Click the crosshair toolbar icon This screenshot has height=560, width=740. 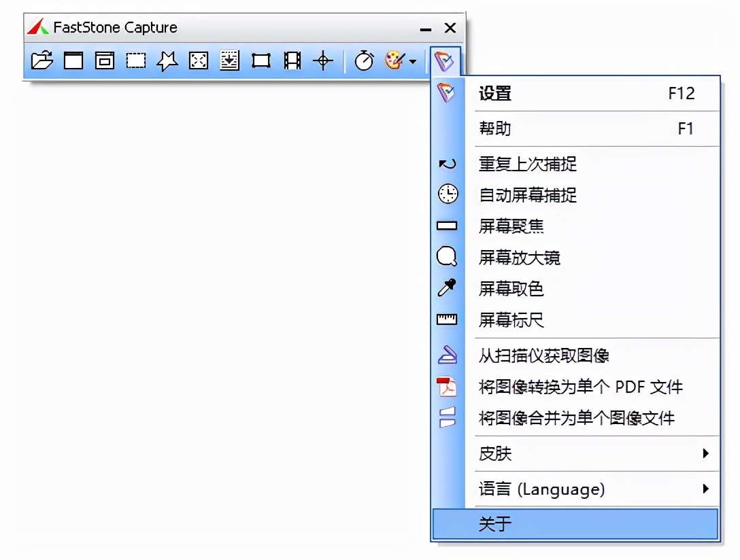[x=323, y=60]
